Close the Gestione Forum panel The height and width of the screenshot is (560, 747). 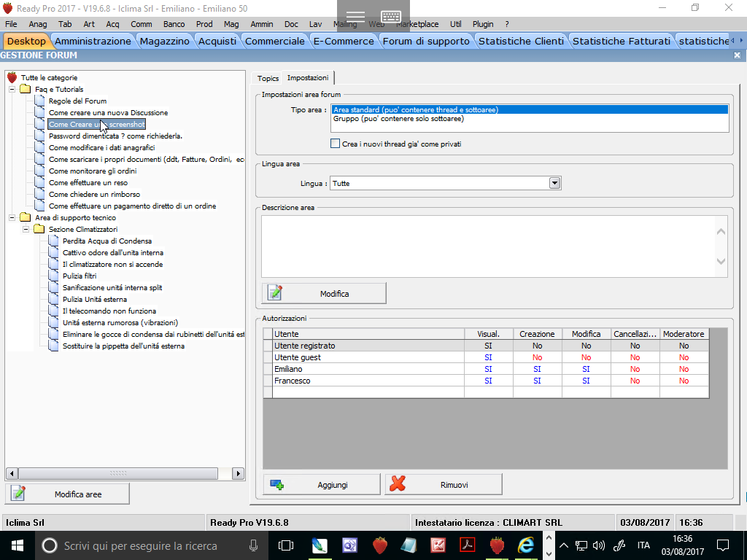coord(737,55)
